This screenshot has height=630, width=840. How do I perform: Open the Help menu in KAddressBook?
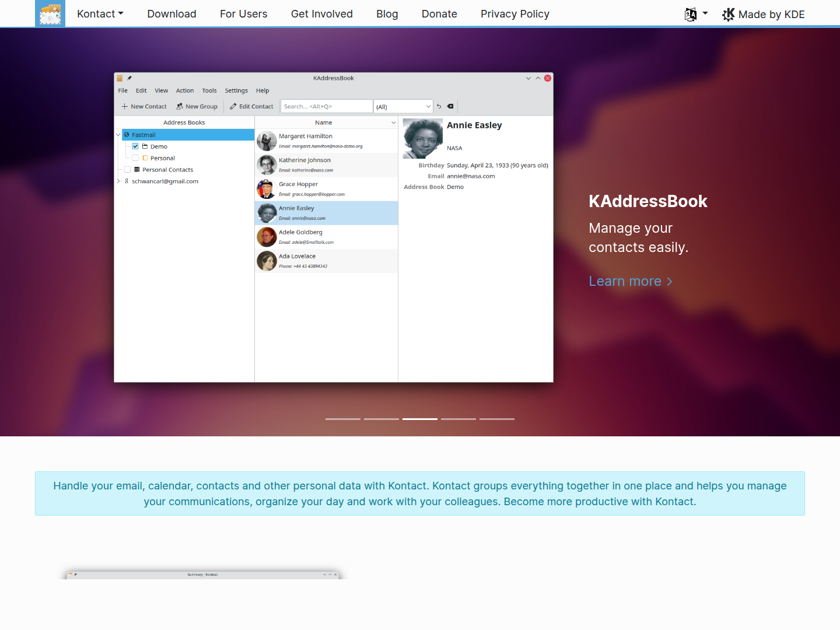pos(262,90)
